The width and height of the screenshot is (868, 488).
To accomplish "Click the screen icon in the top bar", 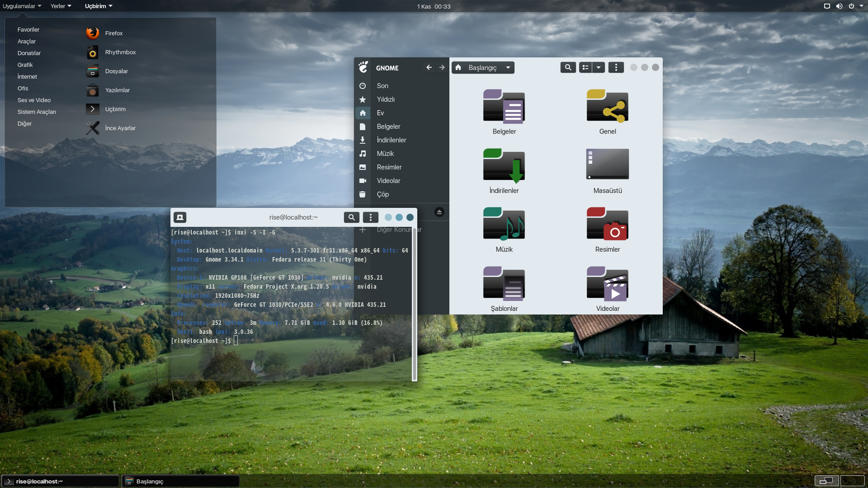I will [827, 6].
